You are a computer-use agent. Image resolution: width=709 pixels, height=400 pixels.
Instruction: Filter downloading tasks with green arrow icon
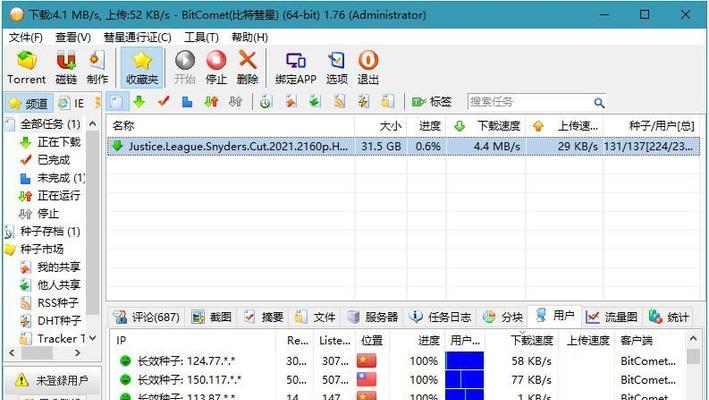pyautogui.click(x=139, y=102)
